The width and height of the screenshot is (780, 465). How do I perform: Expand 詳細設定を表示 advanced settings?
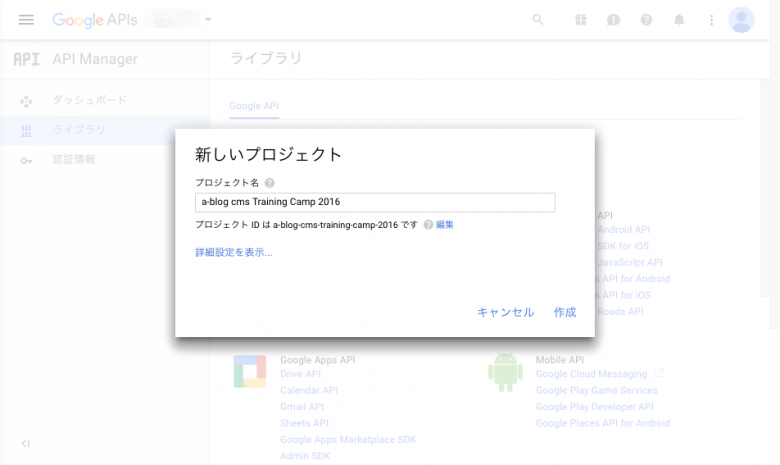233,253
